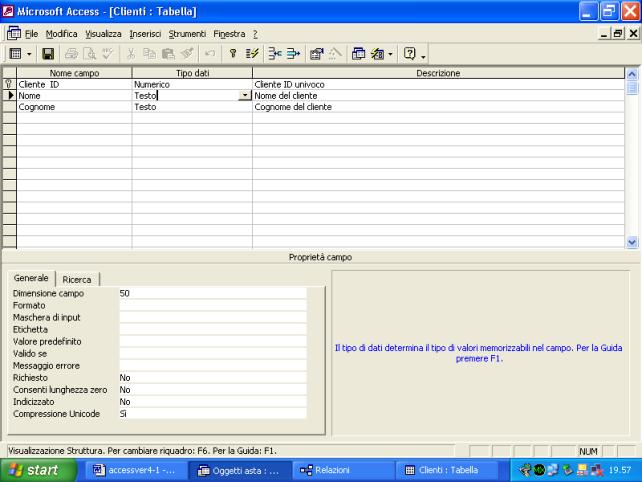Expand the New Object dropdown arrow
Screen dimensions: 642x482
click(390, 54)
